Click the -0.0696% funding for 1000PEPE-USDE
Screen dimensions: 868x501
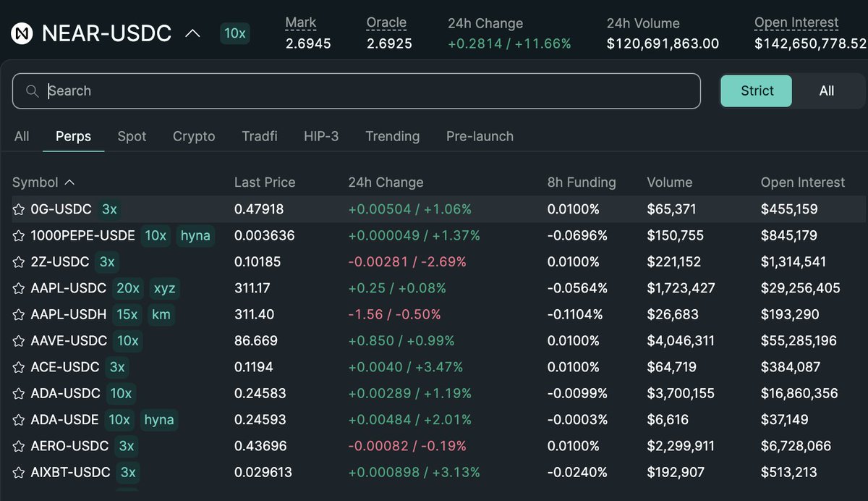[577, 235]
